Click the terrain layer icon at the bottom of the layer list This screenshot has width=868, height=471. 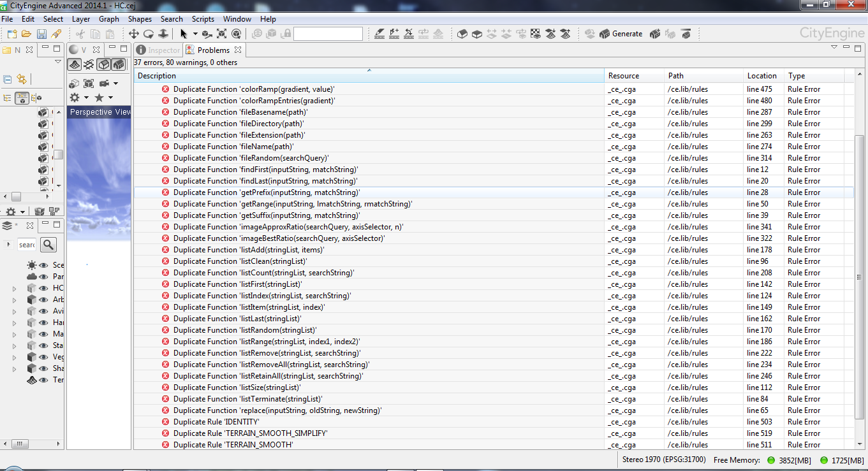click(x=32, y=380)
